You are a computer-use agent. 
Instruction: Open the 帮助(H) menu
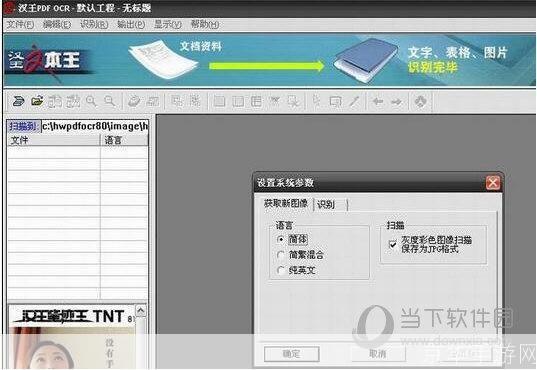205,24
